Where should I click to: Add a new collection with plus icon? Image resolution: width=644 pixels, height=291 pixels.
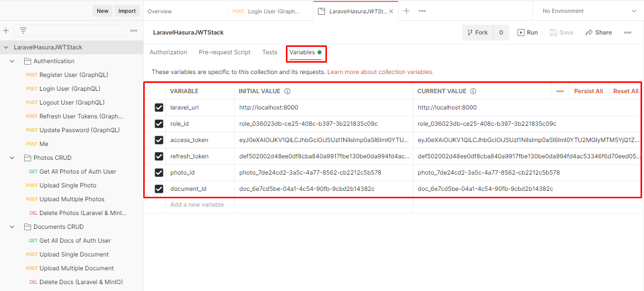pos(6,31)
